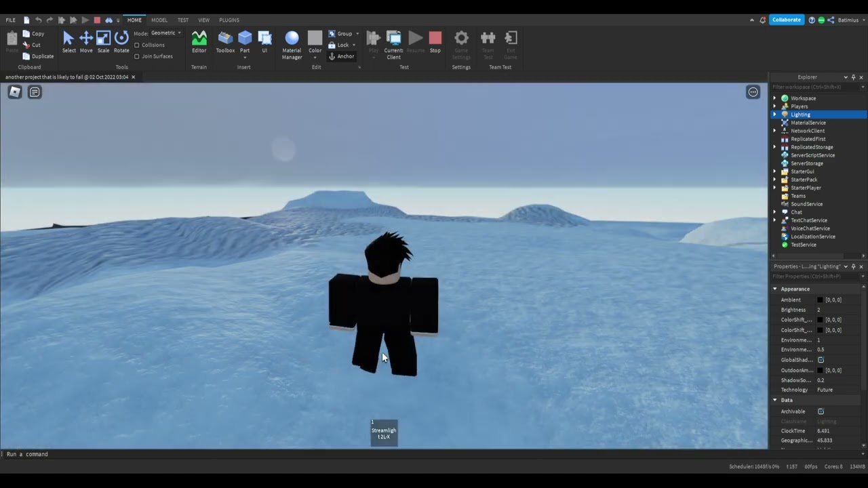This screenshot has width=868, height=488.
Task: Click the Copy button in Clipboard
Action: click(33, 34)
